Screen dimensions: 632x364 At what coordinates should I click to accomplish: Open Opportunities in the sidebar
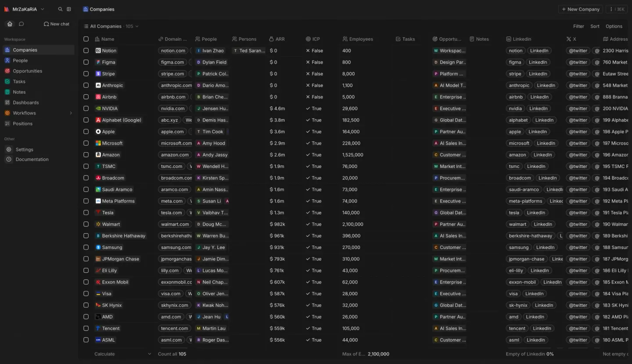pyautogui.click(x=39, y=71)
